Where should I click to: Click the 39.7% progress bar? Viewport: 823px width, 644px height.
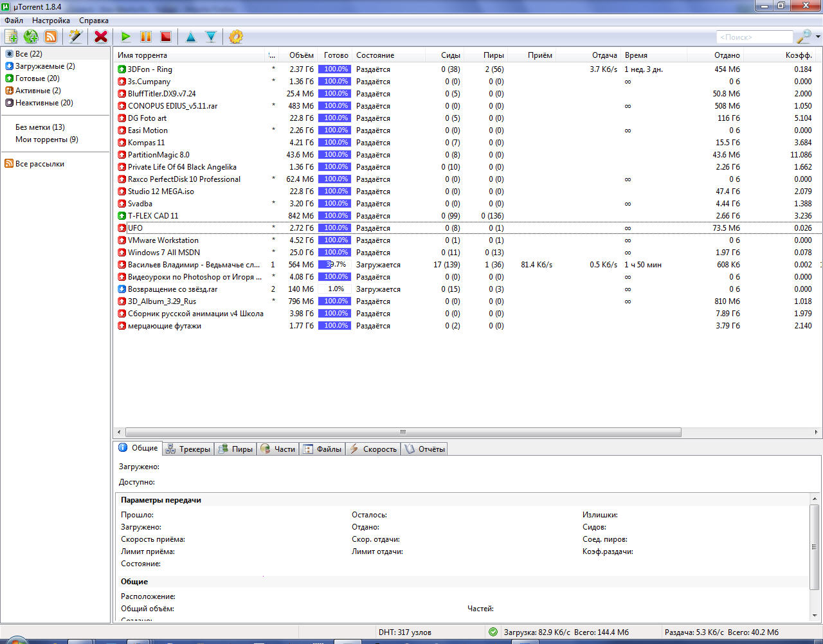(x=334, y=265)
